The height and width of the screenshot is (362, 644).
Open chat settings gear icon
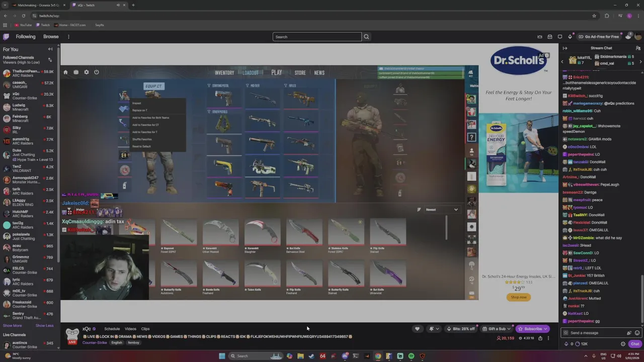click(x=623, y=344)
